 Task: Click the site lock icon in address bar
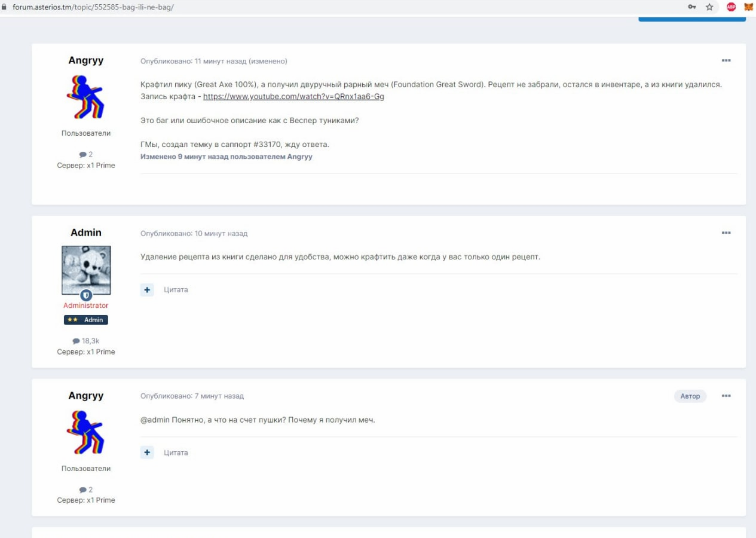pyautogui.click(x=5, y=7)
